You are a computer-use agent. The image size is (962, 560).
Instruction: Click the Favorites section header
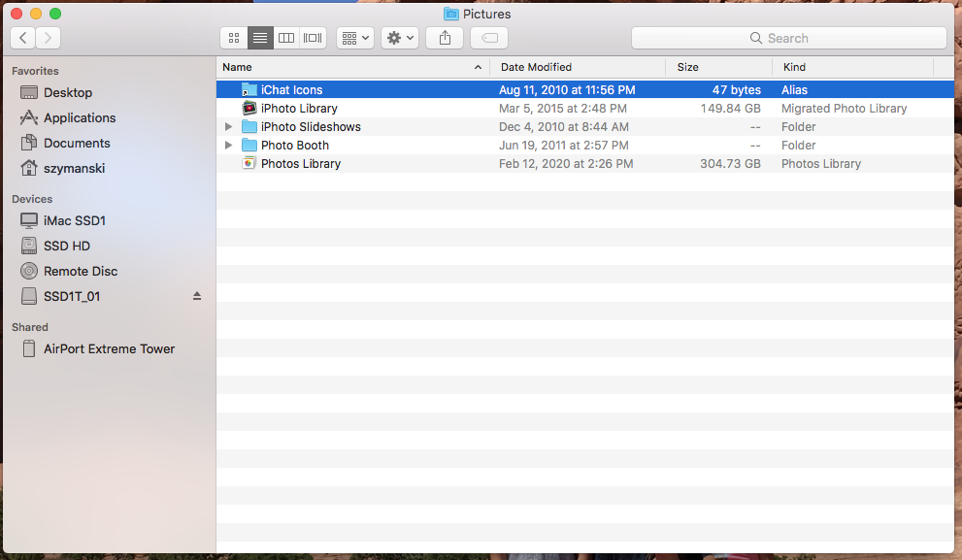click(x=35, y=71)
